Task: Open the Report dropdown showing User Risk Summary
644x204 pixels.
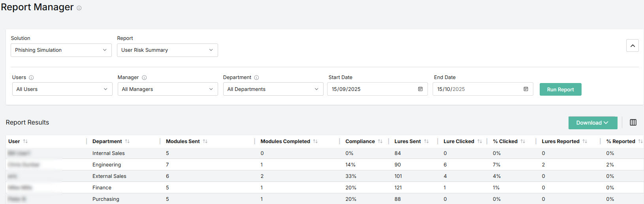Action: [x=168, y=50]
